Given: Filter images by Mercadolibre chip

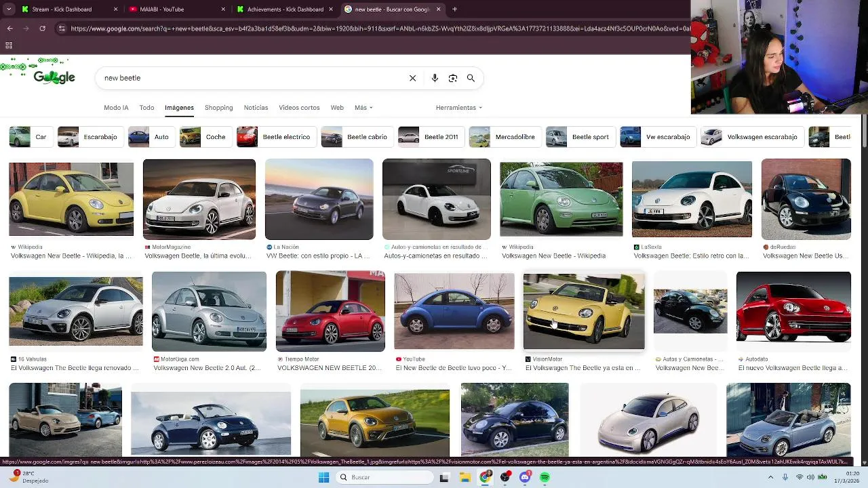Looking at the screenshot, I should pyautogui.click(x=505, y=137).
